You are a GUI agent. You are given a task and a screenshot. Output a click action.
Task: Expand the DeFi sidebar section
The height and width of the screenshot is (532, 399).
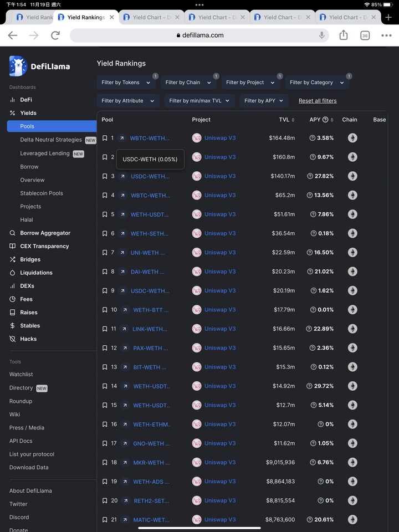(26, 100)
